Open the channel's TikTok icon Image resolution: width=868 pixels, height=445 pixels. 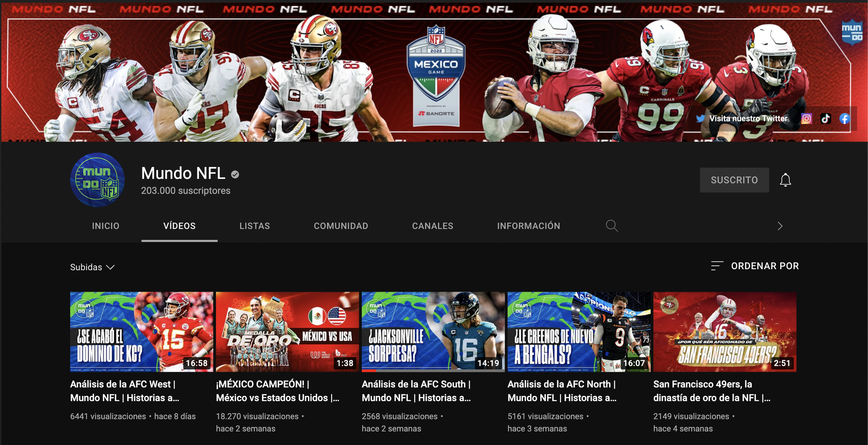[x=826, y=118]
